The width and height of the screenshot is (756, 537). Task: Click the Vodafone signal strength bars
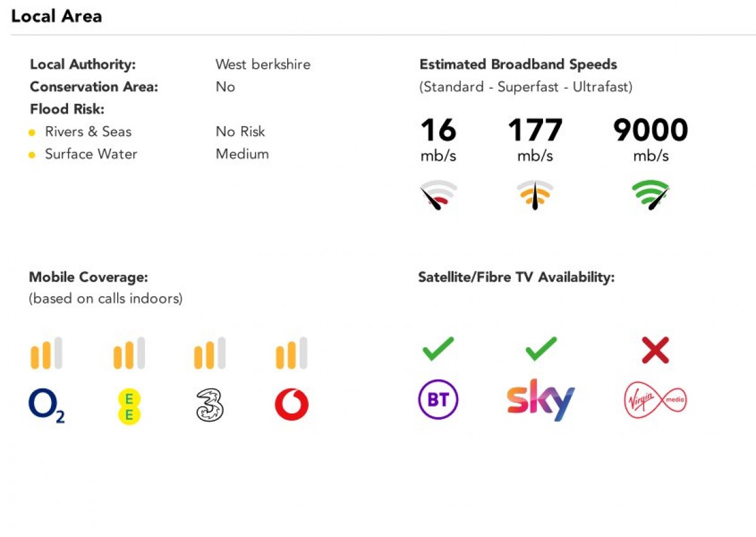(292, 353)
